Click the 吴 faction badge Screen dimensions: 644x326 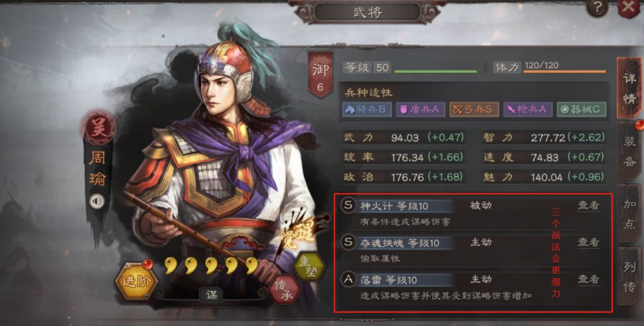(98, 127)
